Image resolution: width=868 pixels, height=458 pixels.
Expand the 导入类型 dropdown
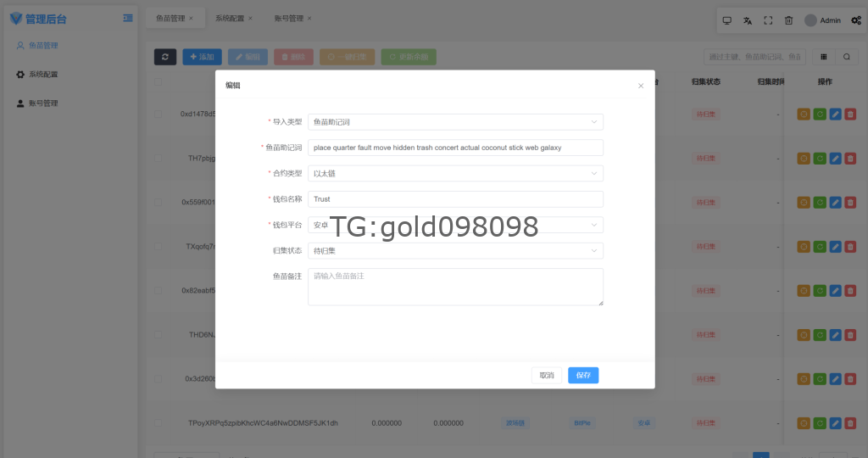coord(455,122)
